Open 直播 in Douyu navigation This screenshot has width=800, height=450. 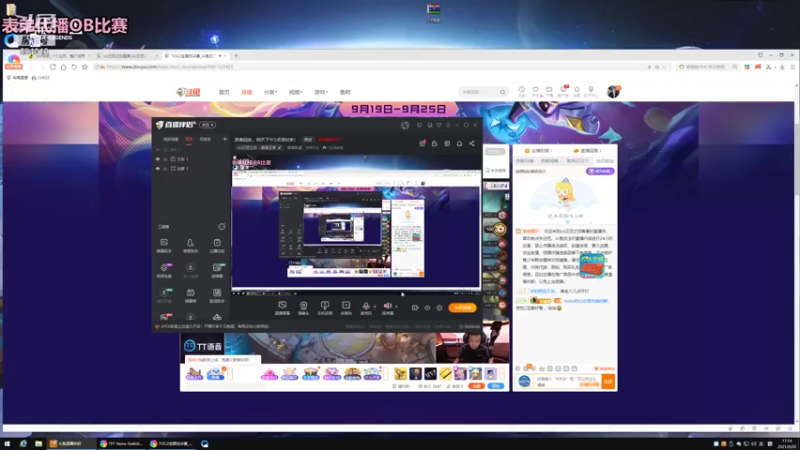(246, 92)
